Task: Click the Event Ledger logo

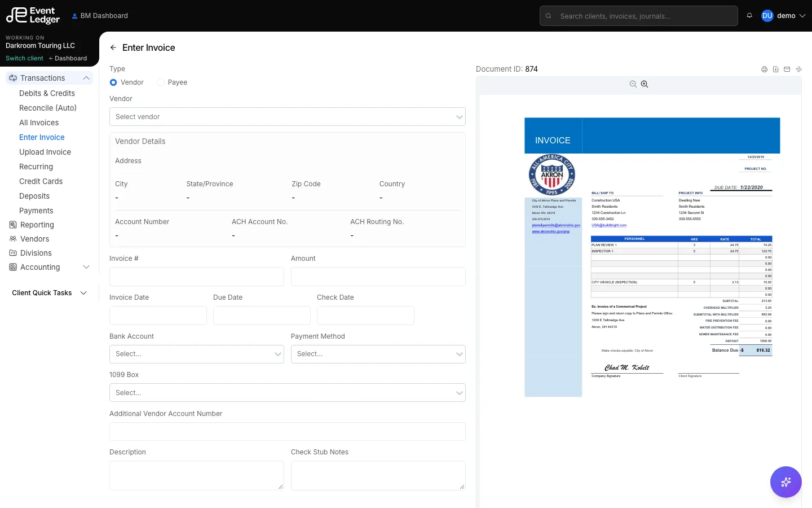Action: [x=33, y=15]
